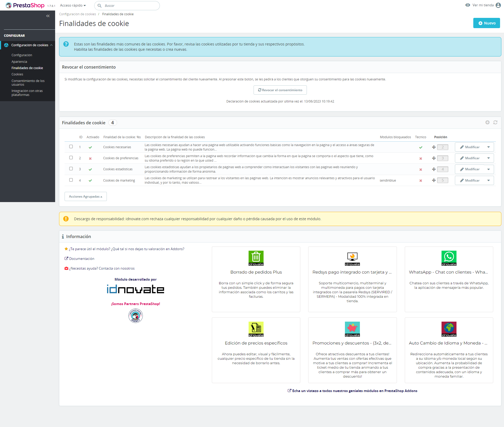Click the Nuevo button
The height and width of the screenshot is (427, 504).
click(486, 23)
